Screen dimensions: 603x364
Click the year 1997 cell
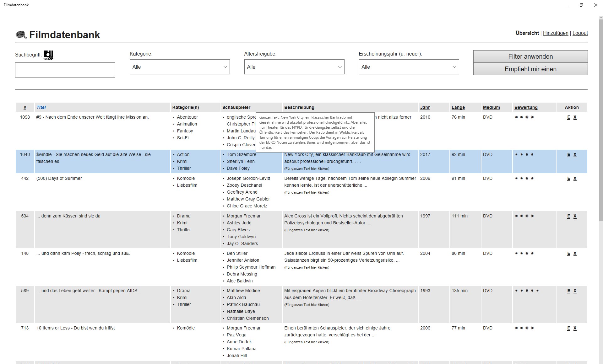tap(425, 216)
